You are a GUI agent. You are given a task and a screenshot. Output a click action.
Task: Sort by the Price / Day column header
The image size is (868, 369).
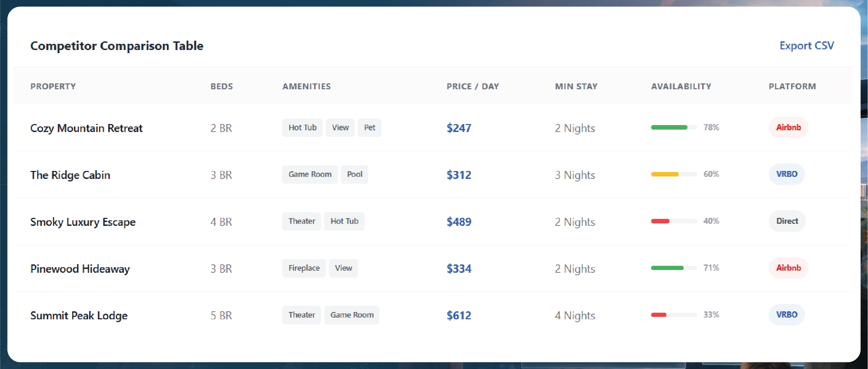click(x=472, y=86)
